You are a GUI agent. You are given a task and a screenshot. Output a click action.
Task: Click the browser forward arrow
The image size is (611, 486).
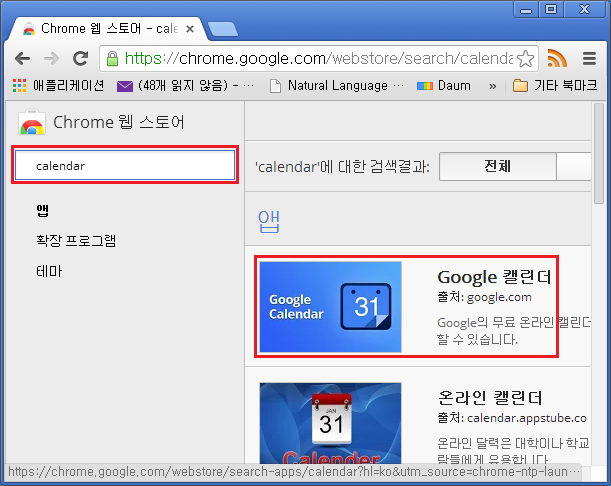click(51, 58)
